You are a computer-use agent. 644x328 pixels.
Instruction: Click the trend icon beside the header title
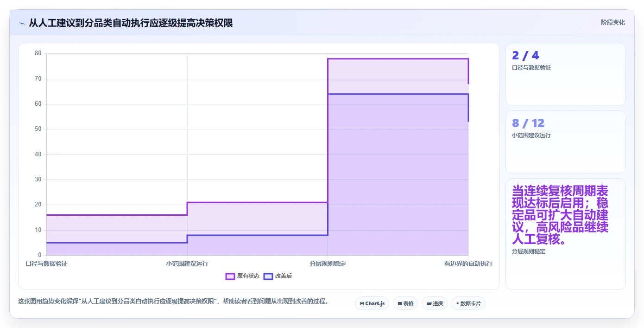pyautogui.click(x=22, y=23)
